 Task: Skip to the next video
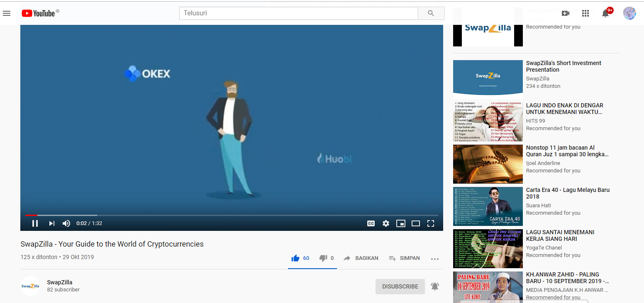coord(52,223)
